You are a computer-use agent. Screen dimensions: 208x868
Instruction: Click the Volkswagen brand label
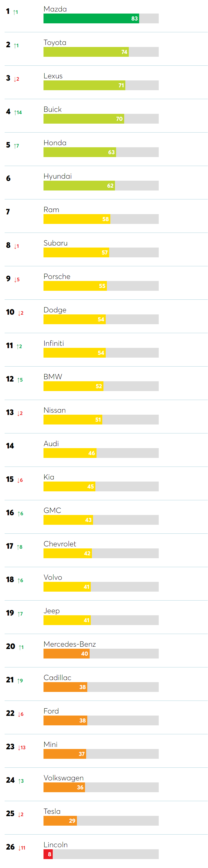[63, 778]
